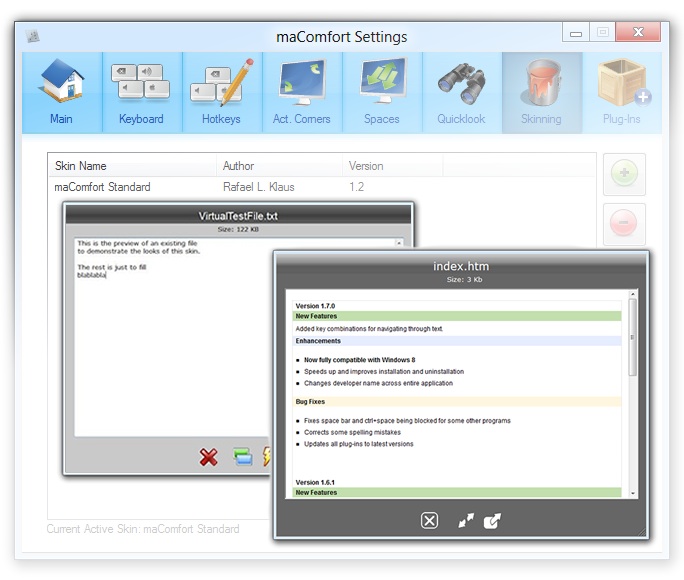
Task: Minimize the maComfort Settings window
Action: point(576,33)
